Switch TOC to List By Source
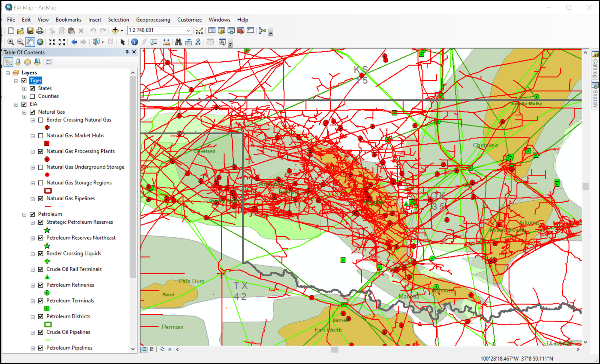 pyautogui.click(x=18, y=62)
